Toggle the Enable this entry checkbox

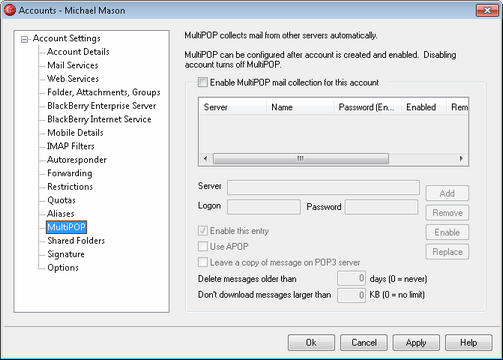coord(203,230)
